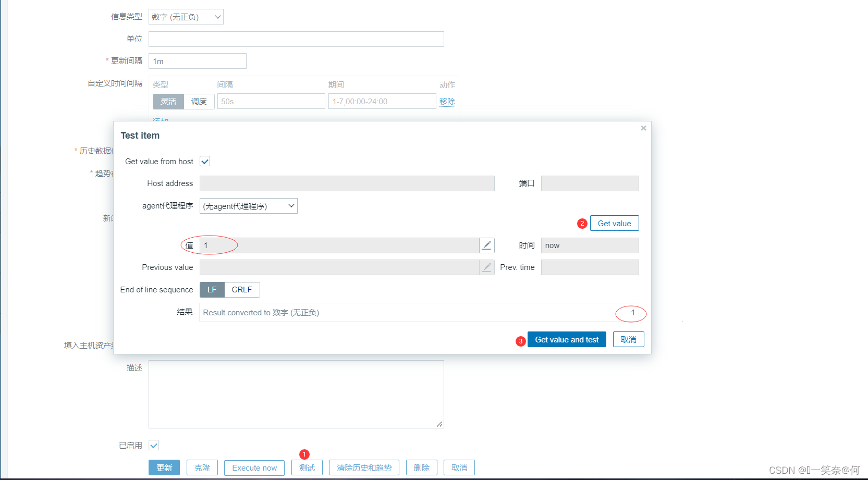Viewport: 868px width, 480px height.
Task: Click the 时间 field showing now
Action: point(590,245)
